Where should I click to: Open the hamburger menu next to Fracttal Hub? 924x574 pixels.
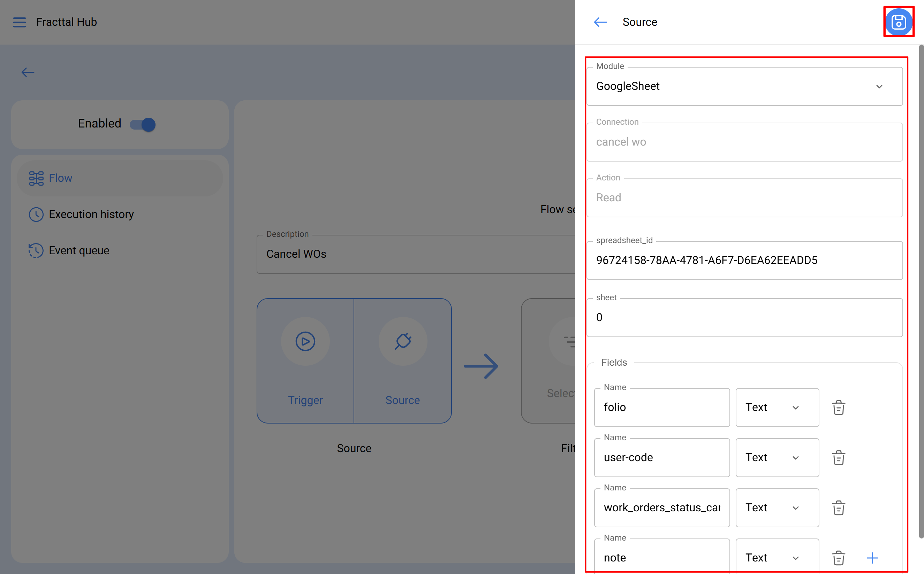pyautogui.click(x=20, y=22)
